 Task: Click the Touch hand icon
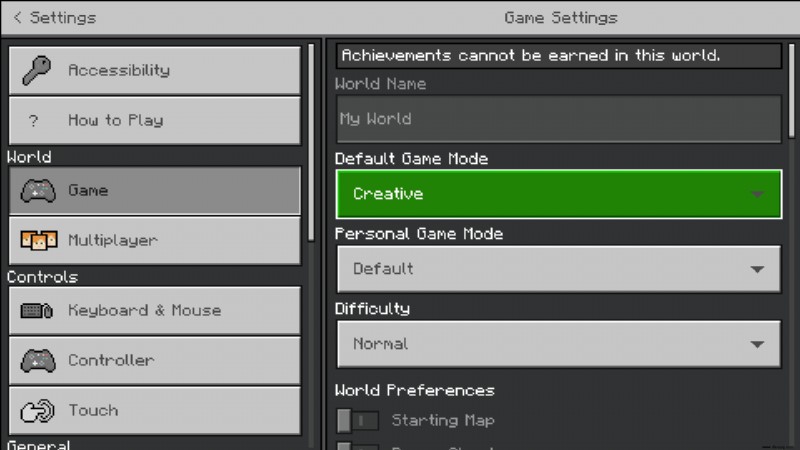37,410
